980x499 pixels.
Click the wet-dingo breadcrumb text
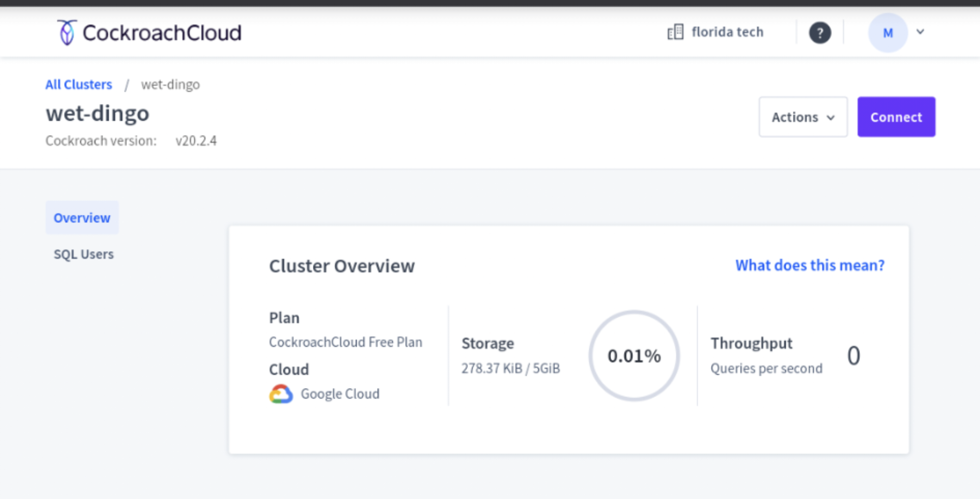[170, 85]
